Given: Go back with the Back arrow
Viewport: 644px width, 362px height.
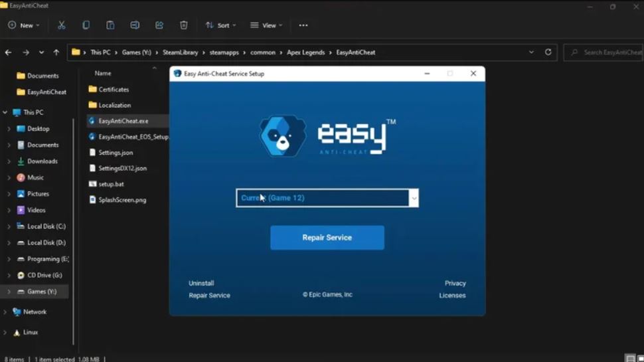Looking at the screenshot, I should (8, 52).
